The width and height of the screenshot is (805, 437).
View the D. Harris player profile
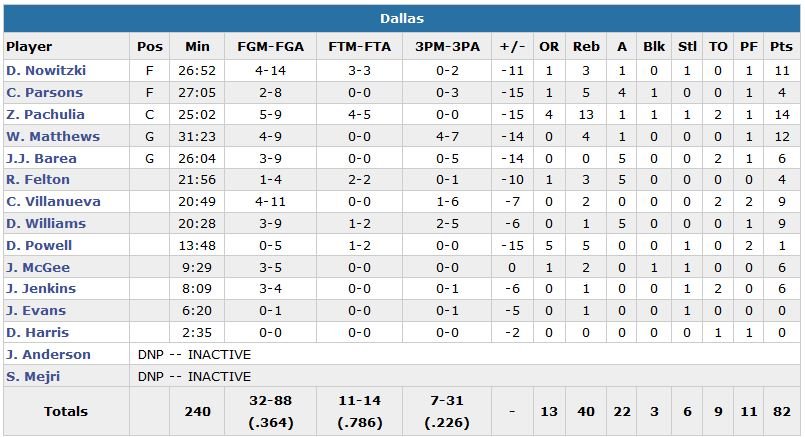point(38,333)
